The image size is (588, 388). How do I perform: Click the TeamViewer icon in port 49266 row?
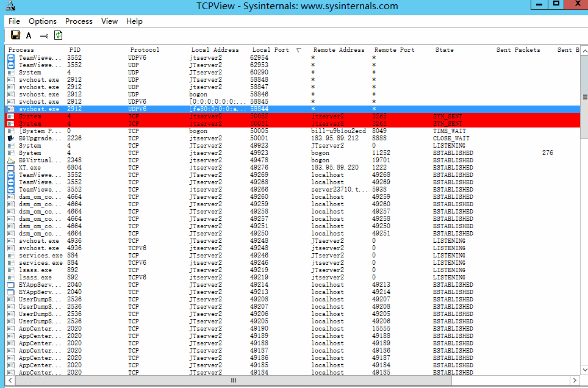click(x=11, y=190)
